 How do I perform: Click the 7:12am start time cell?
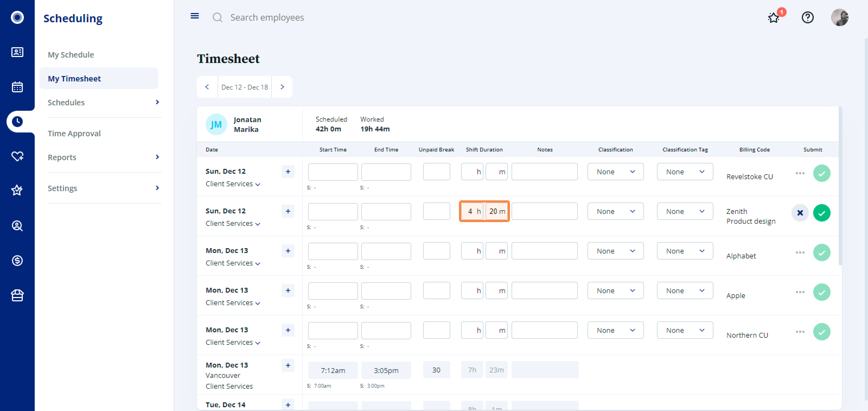click(x=333, y=370)
